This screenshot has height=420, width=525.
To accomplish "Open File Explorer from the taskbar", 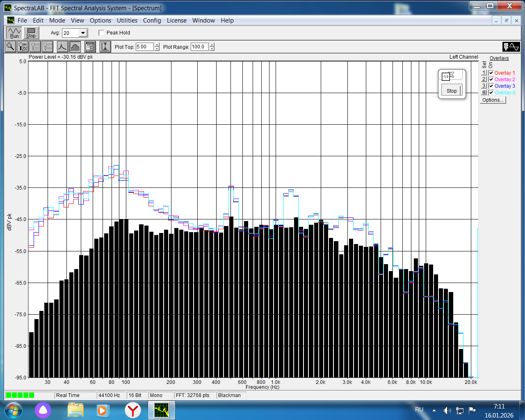I will pyautogui.click(x=75, y=410).
